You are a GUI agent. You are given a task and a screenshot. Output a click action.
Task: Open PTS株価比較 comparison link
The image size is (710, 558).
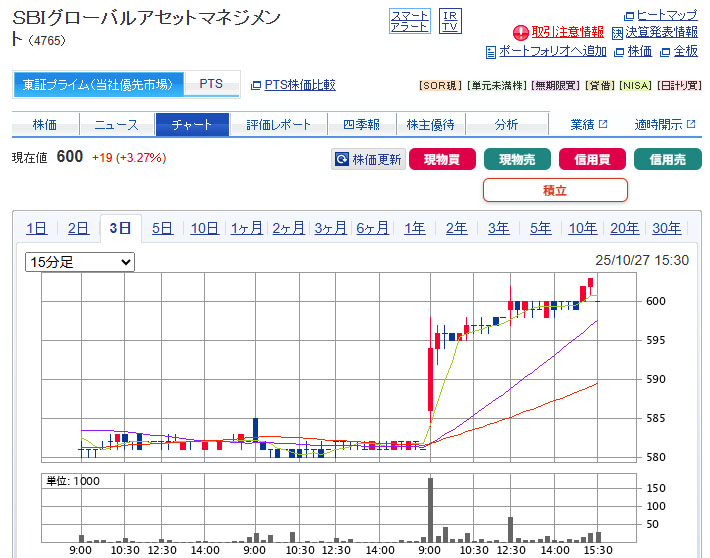299,86
